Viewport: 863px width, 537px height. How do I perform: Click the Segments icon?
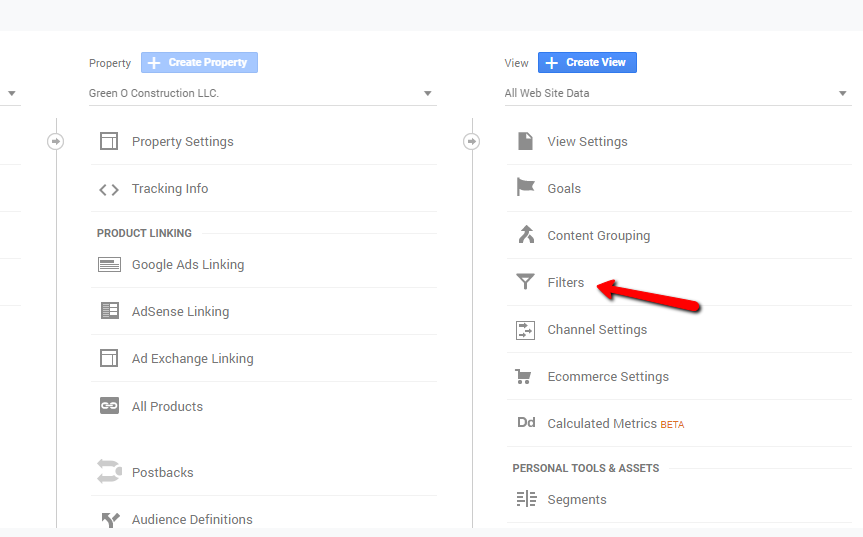[x=525, y=499]
